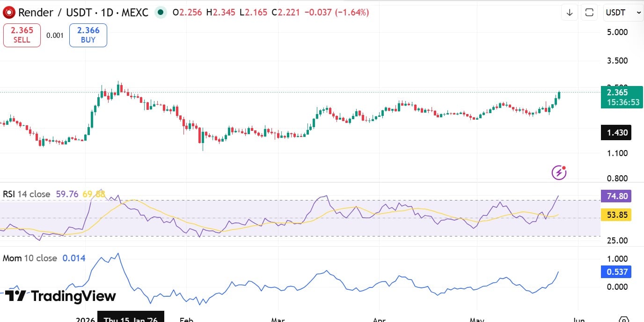Viewport: 644px width, 322px height.
Task: Click the blue 0.537 momentum value label
Action: [x=616, y=272]
